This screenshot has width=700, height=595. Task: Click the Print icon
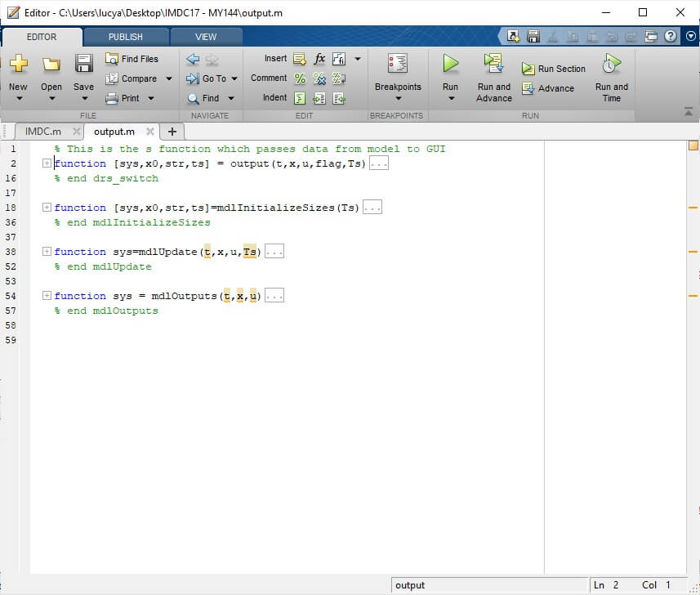click(111, 98)
